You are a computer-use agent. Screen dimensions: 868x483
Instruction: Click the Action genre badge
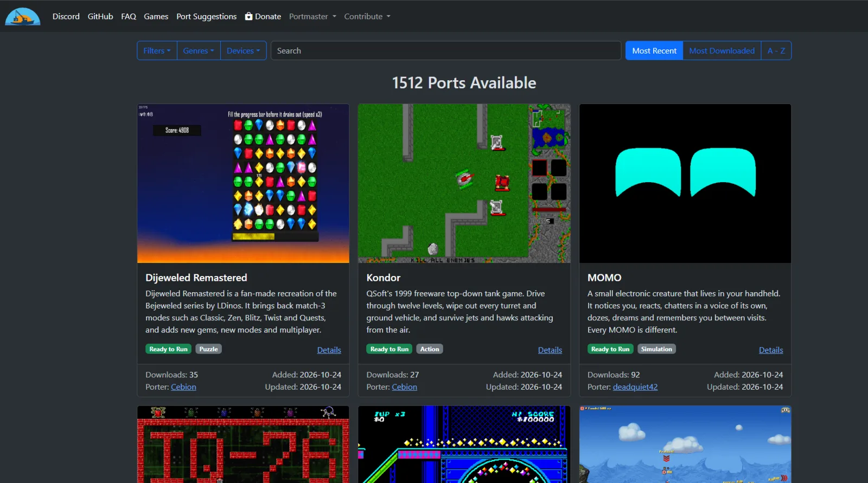coord(430,349)
